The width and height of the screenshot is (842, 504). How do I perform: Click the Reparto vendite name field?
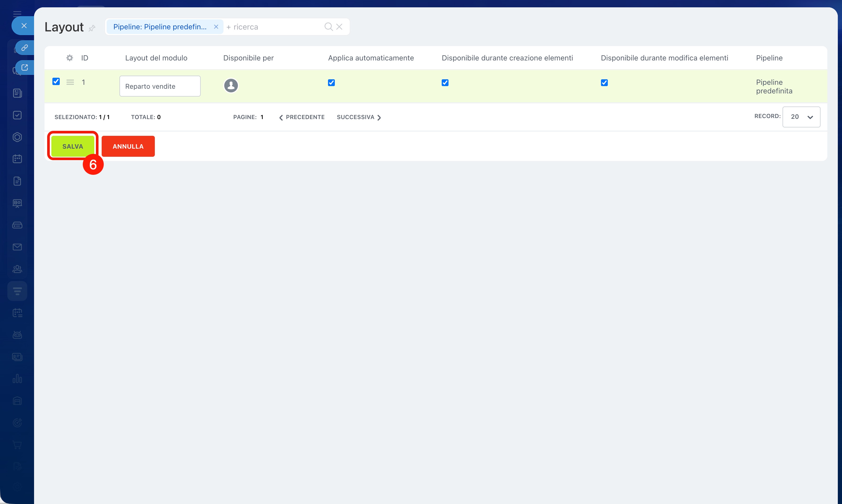(x=160, y=86)
